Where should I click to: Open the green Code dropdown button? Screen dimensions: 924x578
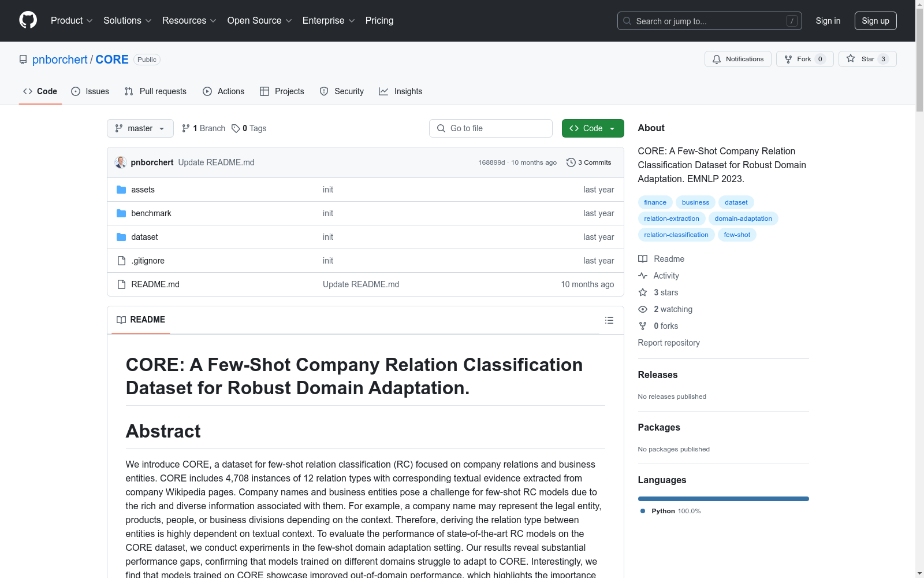pyautogui.click(x=593, y=128)
